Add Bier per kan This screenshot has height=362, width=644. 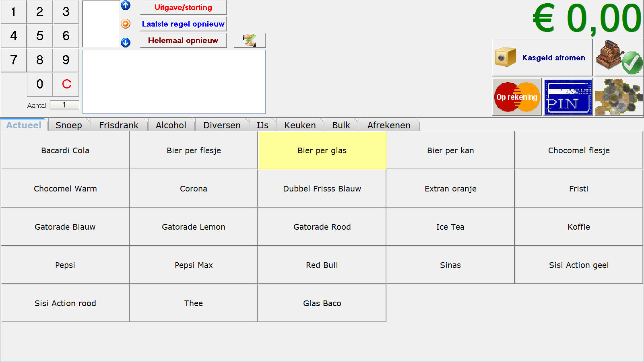click(450, 150)
